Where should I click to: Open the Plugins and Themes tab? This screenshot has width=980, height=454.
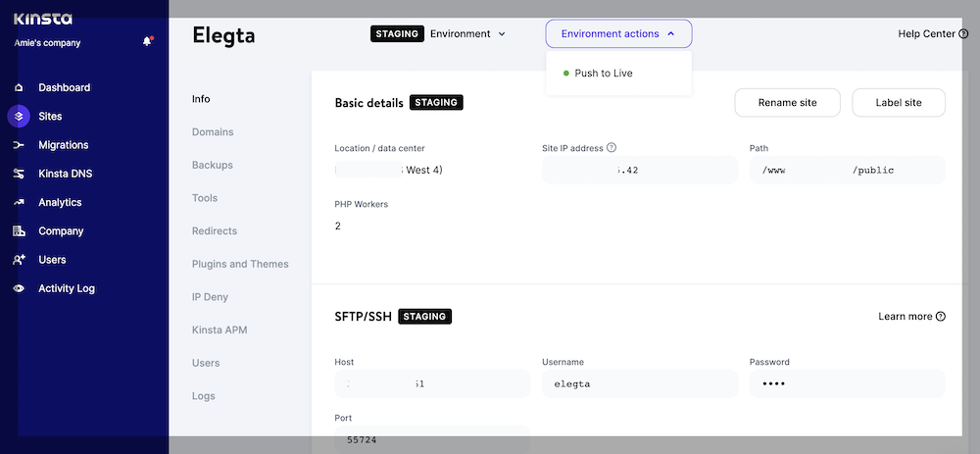tap(240, 264)
